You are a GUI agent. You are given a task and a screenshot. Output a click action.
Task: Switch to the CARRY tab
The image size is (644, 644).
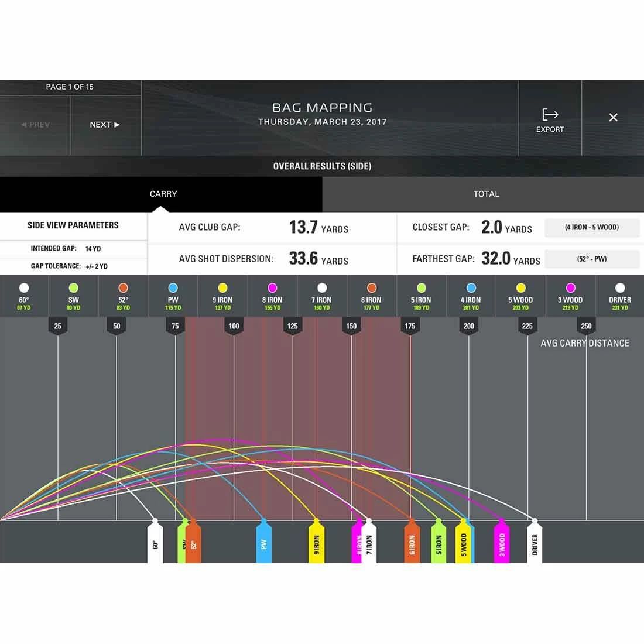163,194
